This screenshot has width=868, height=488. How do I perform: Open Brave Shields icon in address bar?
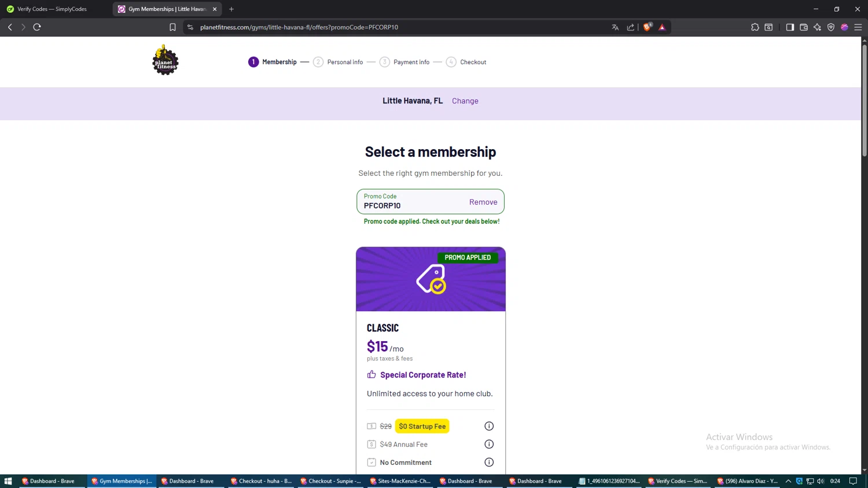648,27
